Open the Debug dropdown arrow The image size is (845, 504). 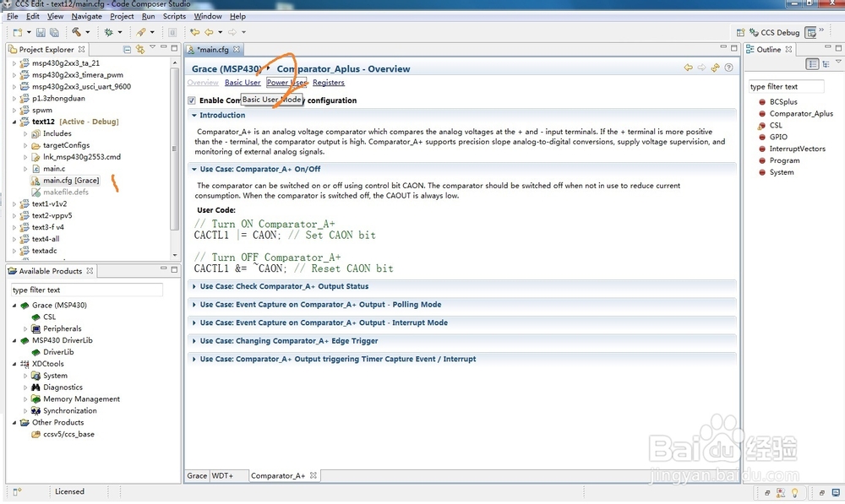tap(120, 32)
